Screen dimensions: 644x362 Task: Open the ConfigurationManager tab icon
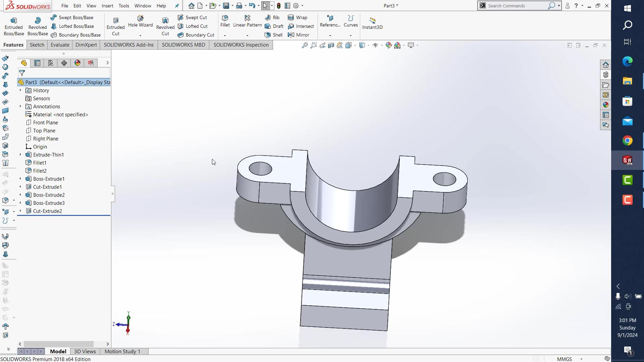(51, 63)
